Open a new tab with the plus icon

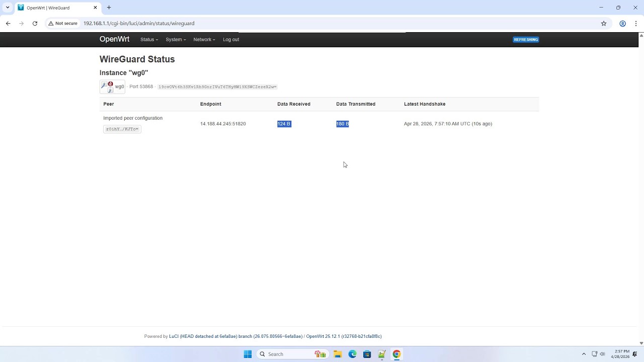pos(109,8)
